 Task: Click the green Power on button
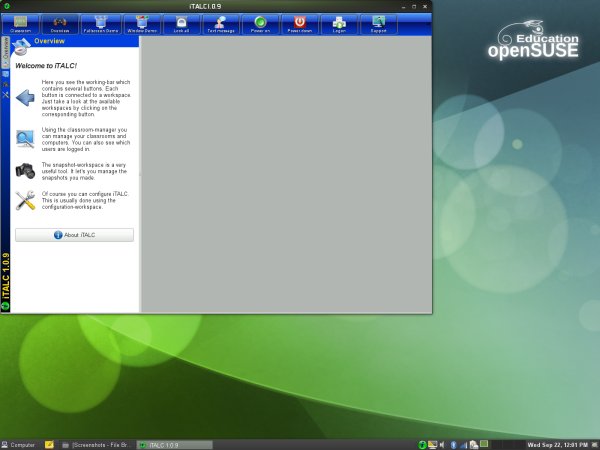click(x=260, y=24)
